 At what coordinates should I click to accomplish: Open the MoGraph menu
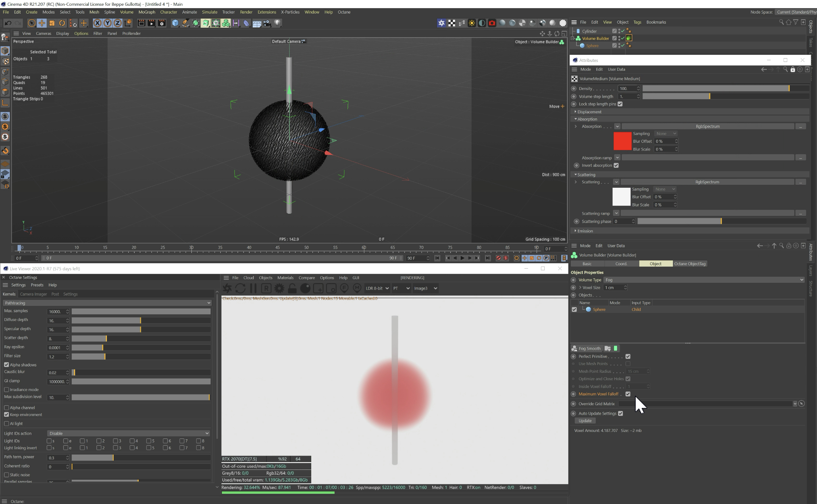pyautogui.click(x=146, y=12)
